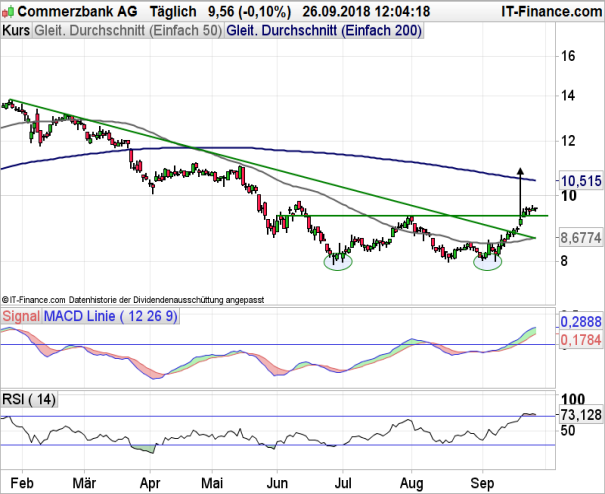
Task: Click the Aug month axis label
Action: pos(411,484)
